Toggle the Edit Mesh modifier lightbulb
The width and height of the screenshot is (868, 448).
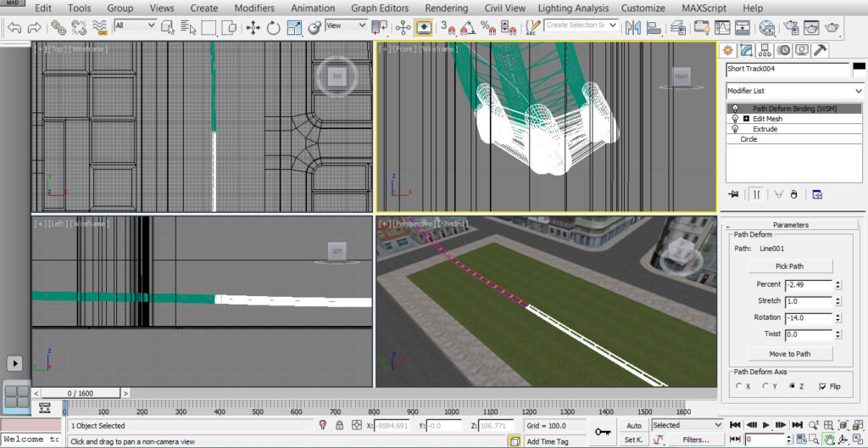coord(735,119)
